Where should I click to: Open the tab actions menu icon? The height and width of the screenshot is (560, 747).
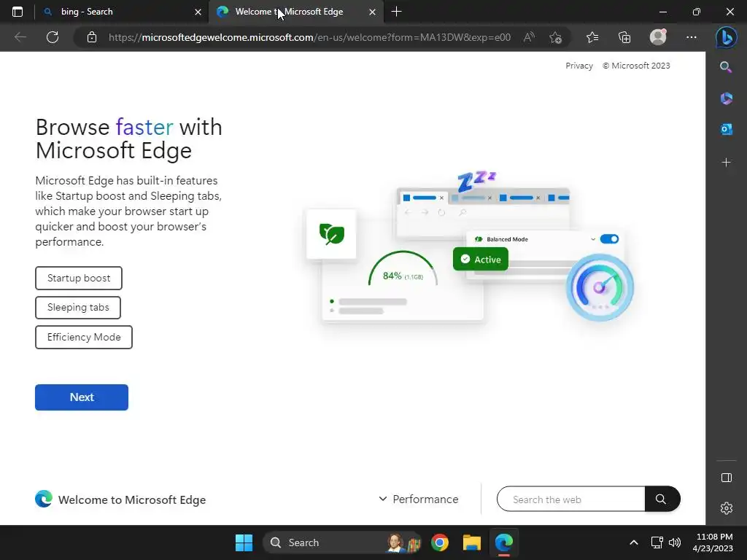pos(18,12)
